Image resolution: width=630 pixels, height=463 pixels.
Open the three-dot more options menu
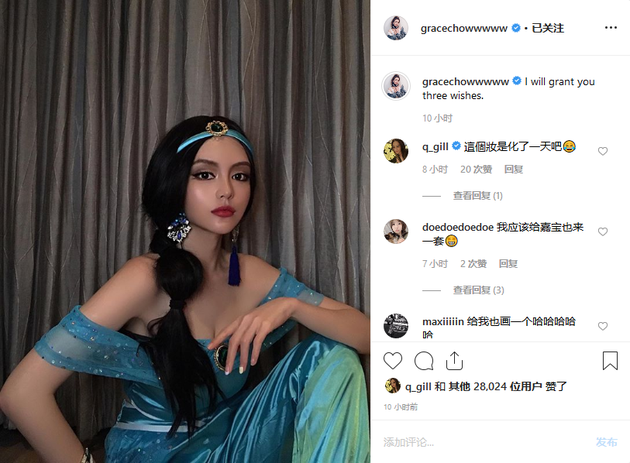[x=611, y=28]
